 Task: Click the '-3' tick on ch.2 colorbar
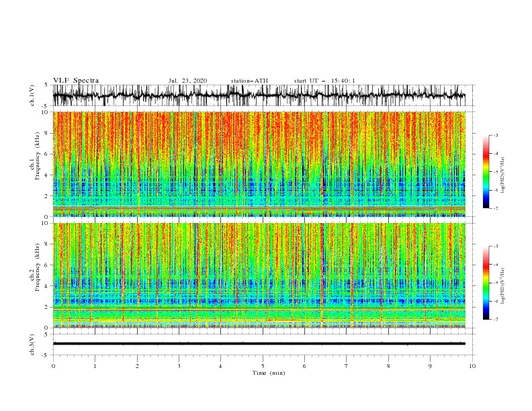click(x=496, y=246)
